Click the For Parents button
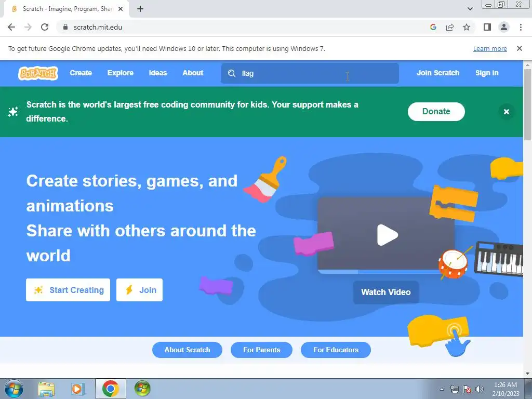The image size is (532, 399). 261,350
